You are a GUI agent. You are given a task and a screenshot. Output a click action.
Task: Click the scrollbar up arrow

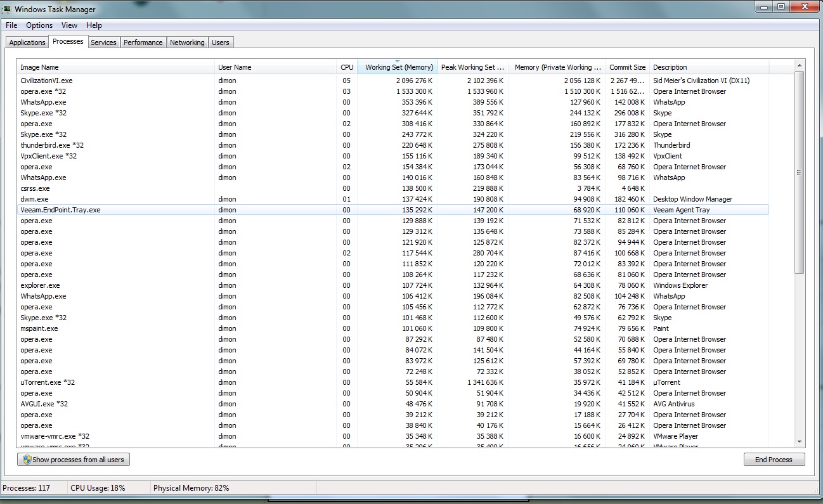click(799, 65)
